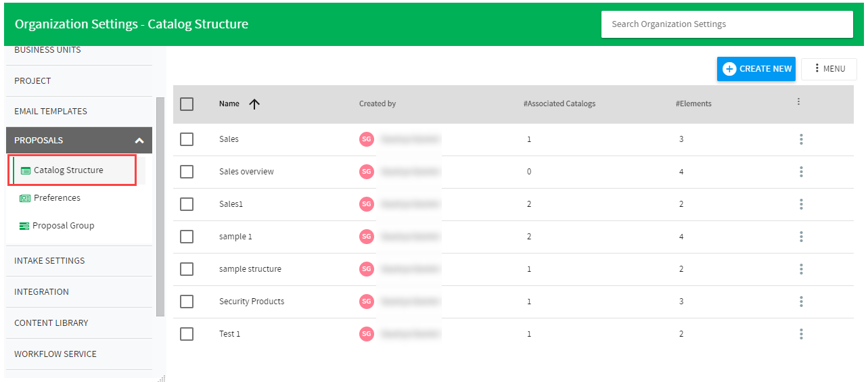The height and width of the screenshot is (382, 868).
Task: Focus the Search Organization Settings field
Action: [x=727, y=24]
